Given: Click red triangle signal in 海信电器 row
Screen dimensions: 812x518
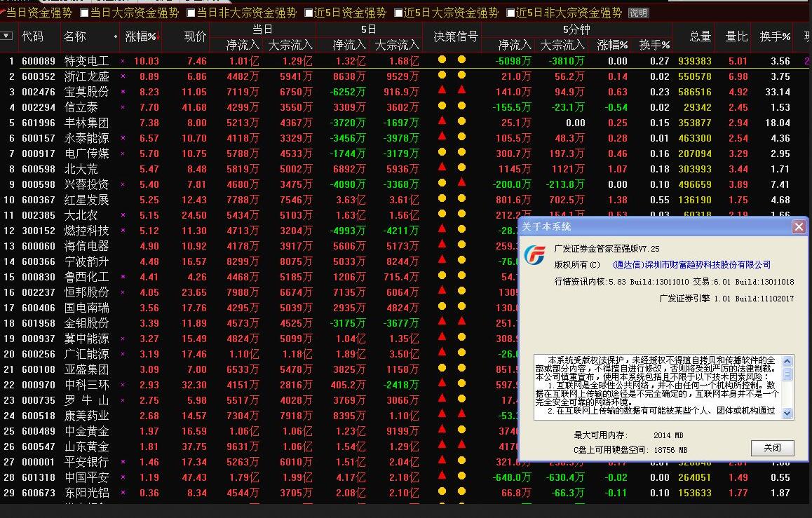Looking at the screenshot, I should click(x=442, y=244).
